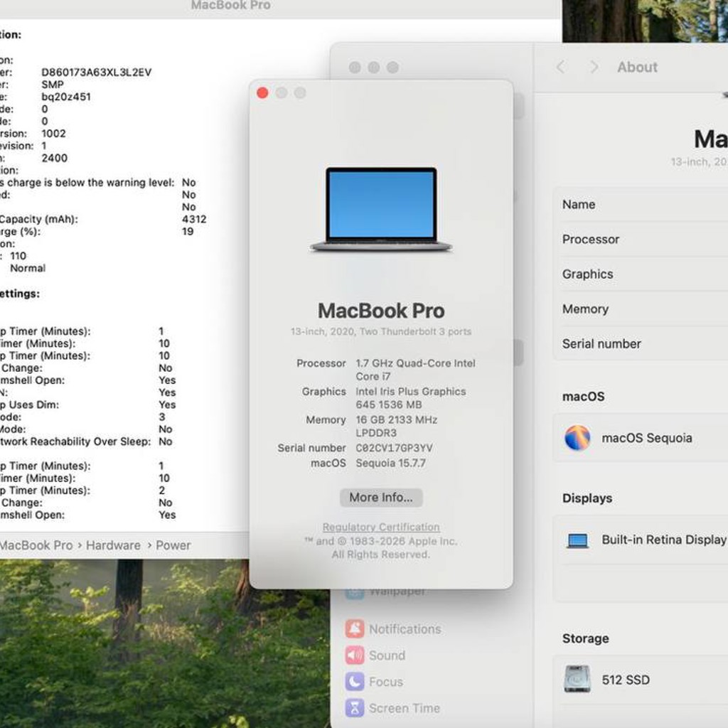Click the 1.7 GHz Quad-Core Intel processor text
Image resolution: width=728 pixels, height=728 pixels.
(x=415, y=370)
